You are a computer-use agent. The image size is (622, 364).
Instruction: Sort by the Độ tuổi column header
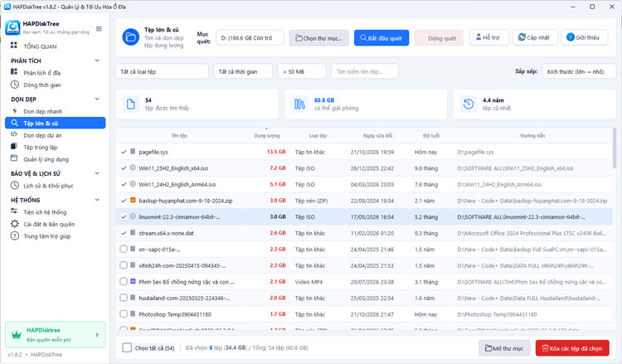431,136
